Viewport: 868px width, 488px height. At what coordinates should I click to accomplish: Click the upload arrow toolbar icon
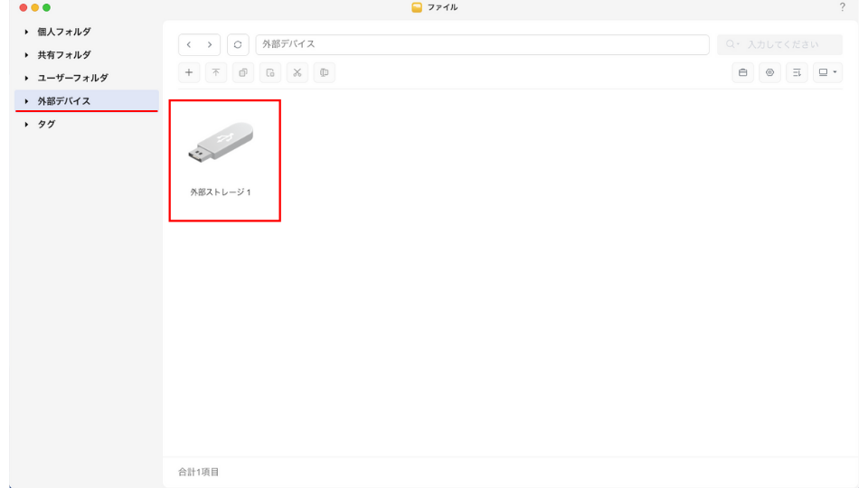tap(216, 72)
